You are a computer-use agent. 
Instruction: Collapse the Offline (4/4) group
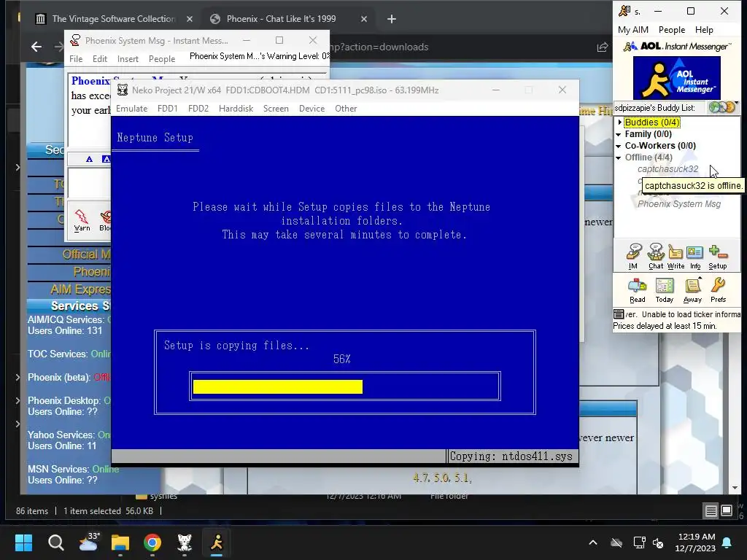619,157
